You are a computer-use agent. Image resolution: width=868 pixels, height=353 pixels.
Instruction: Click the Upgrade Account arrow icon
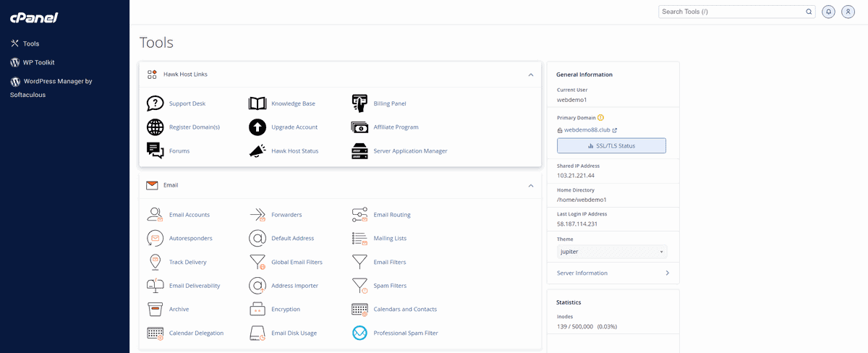click(258, 127)
